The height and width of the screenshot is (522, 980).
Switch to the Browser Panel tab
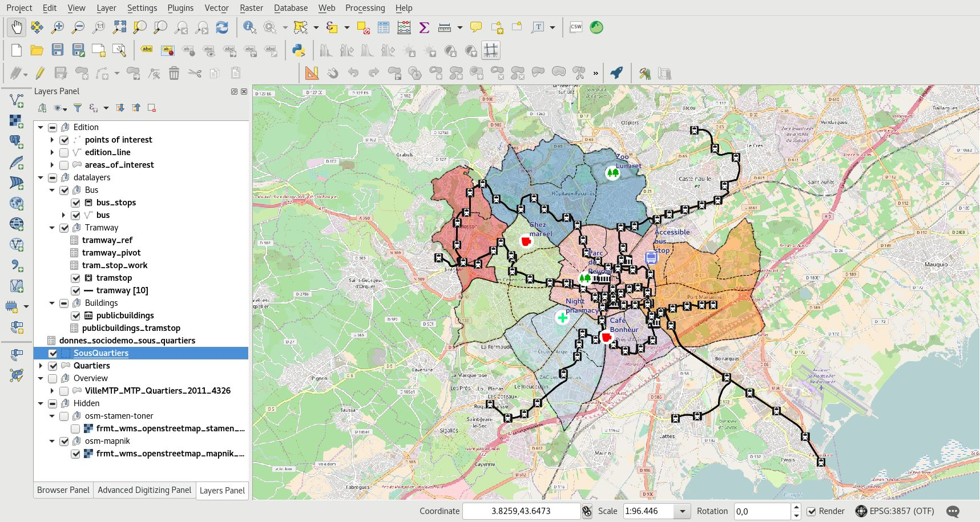(63, 490)
